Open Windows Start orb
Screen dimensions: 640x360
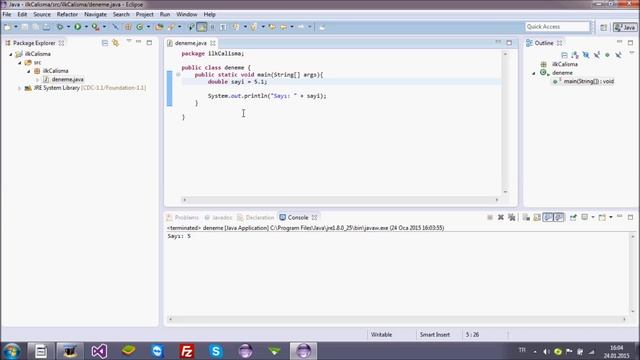(x=12, y=351)
